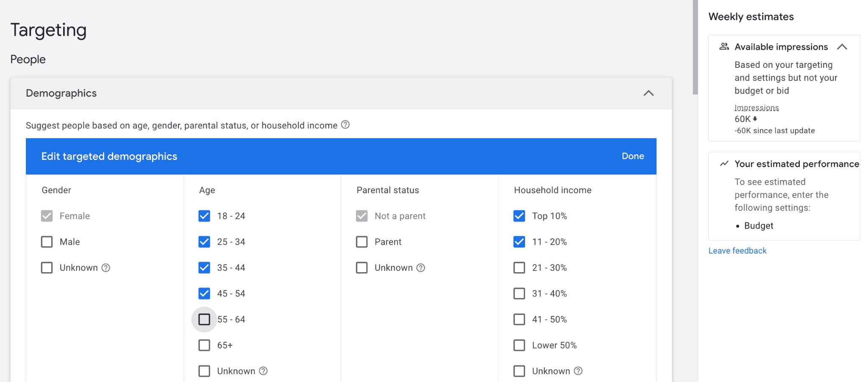Click the Impressions dotted-underline label
The image size is (868, 382).
(757, 108)
